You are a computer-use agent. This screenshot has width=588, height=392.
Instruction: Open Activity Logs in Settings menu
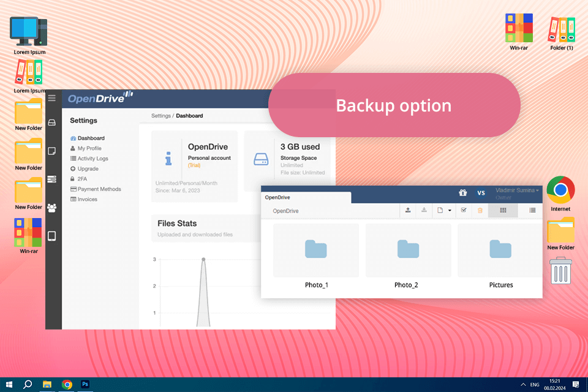click(x=89, y=158)
